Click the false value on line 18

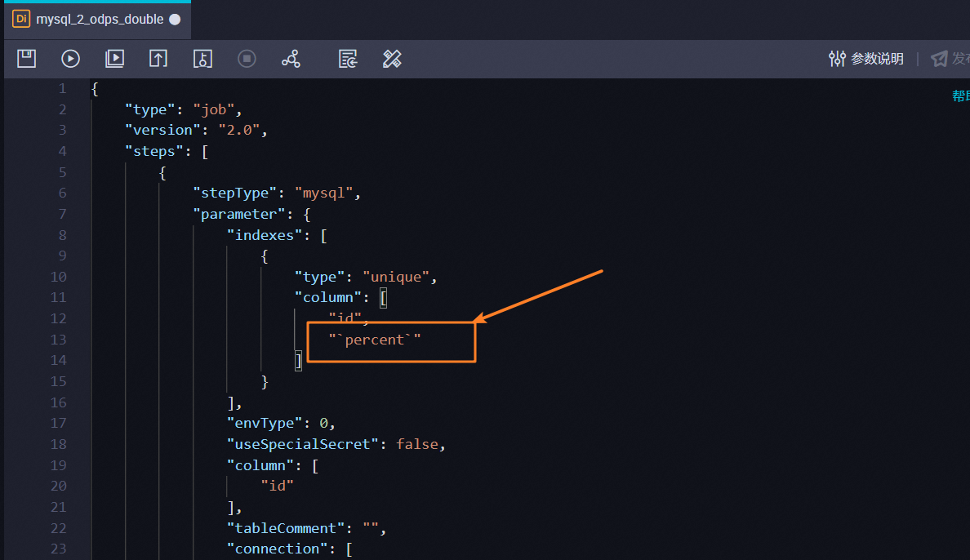point(417,444)
